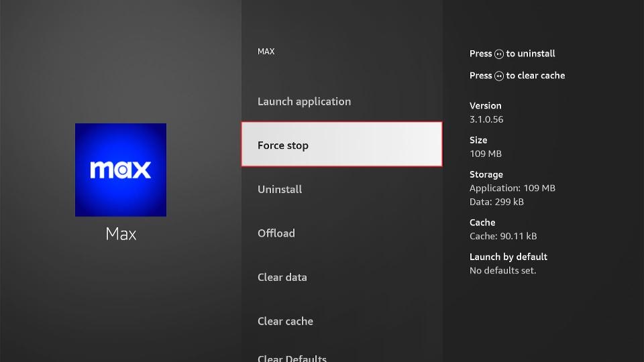Image resolution: width=644 pixels, height=362 pixels.
Task: Click the play/pause remote icon for uninstall
Action: 499,54
